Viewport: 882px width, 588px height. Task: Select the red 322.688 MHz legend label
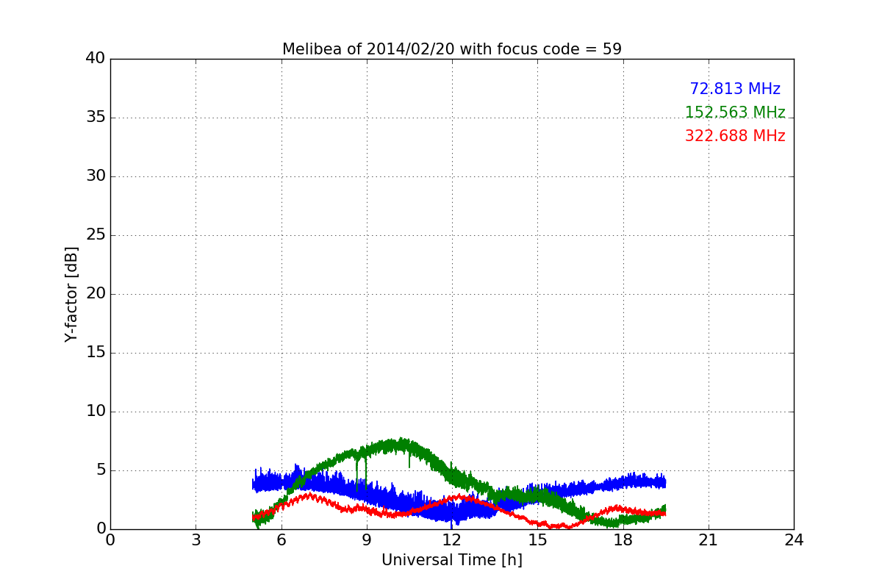pyautogui.click(x=735, y=136)
